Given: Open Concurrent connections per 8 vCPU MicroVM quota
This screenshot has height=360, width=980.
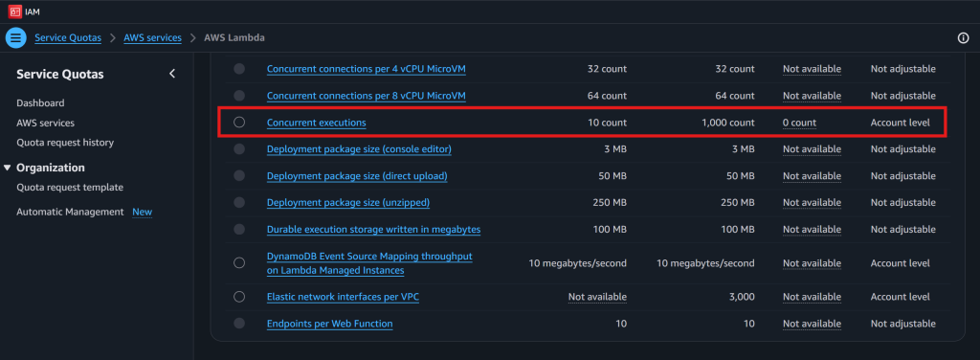Looking at the screenshot, I should click(367, 96).
